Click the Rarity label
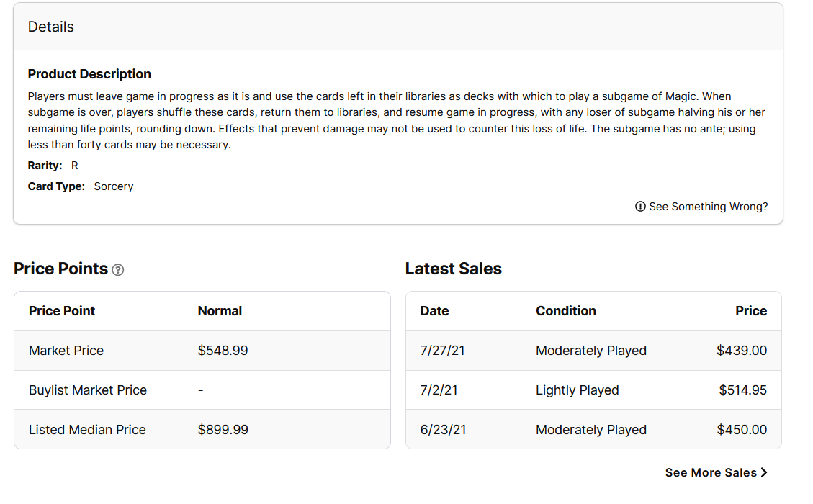 [45, 166]
